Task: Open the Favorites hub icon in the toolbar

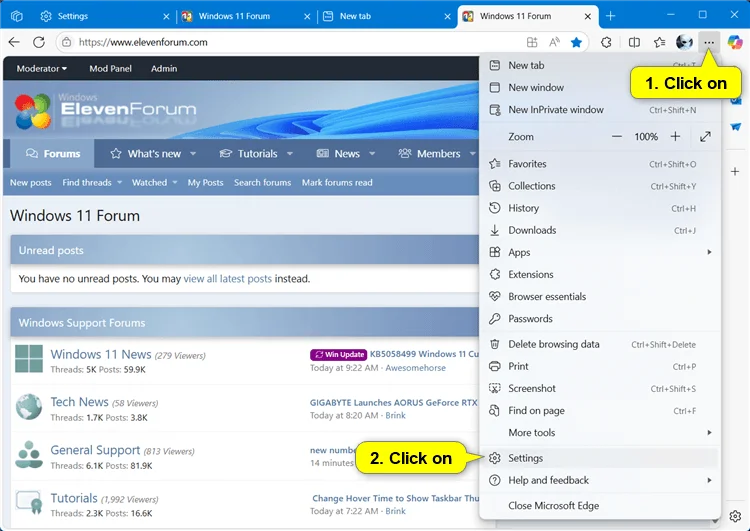Action: click(x=660, y=42)
